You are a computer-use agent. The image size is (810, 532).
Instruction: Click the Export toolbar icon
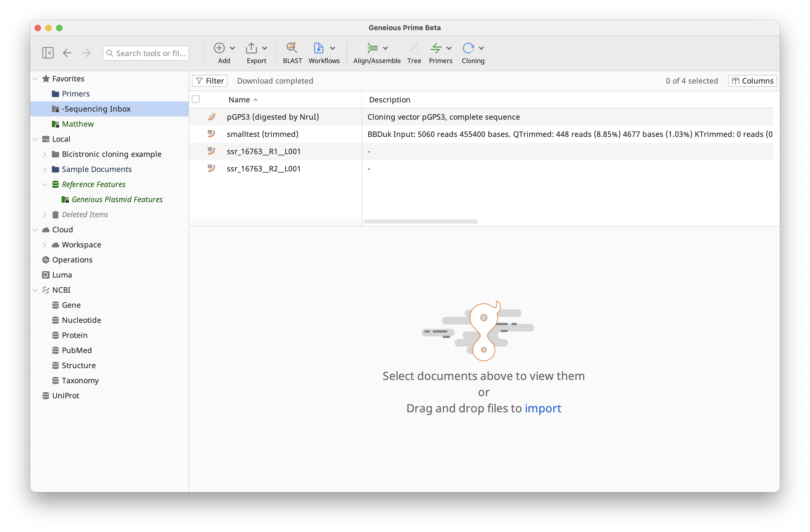point(251,48)
